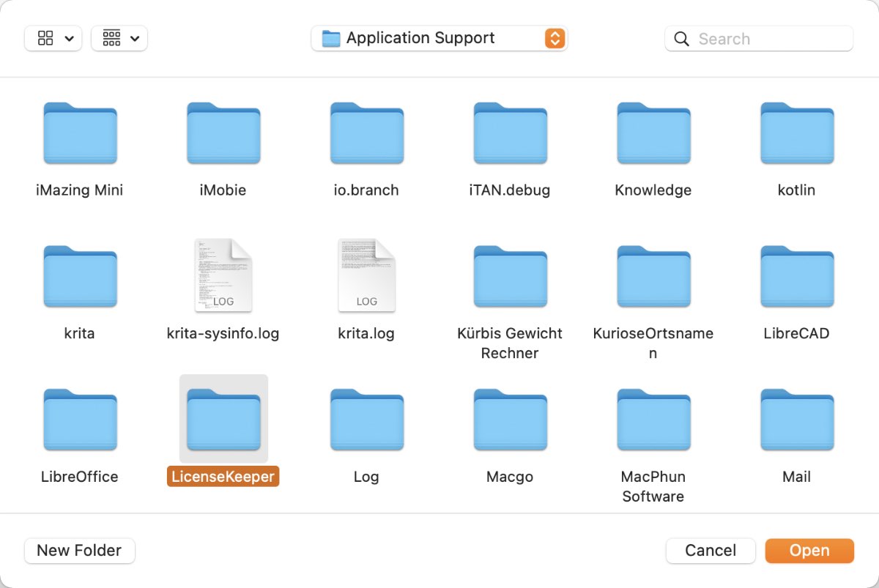Select the iMobie folder icon
879x588 pixels.
pyautogui.click(x=223, y=133)
